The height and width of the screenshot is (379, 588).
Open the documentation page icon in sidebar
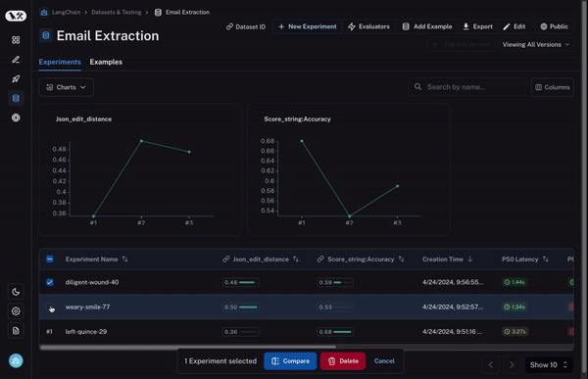tap(16, 331)
